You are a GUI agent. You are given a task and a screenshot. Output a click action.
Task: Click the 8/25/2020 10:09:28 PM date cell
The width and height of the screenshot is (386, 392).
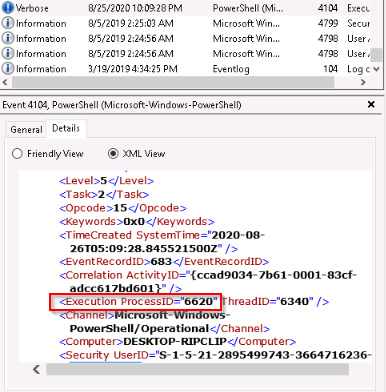click(135, 8)
